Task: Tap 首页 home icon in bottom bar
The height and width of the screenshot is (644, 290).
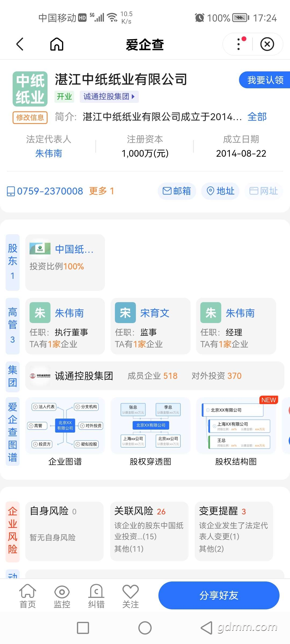Action: pyautogui.click(x=28, y=596)
